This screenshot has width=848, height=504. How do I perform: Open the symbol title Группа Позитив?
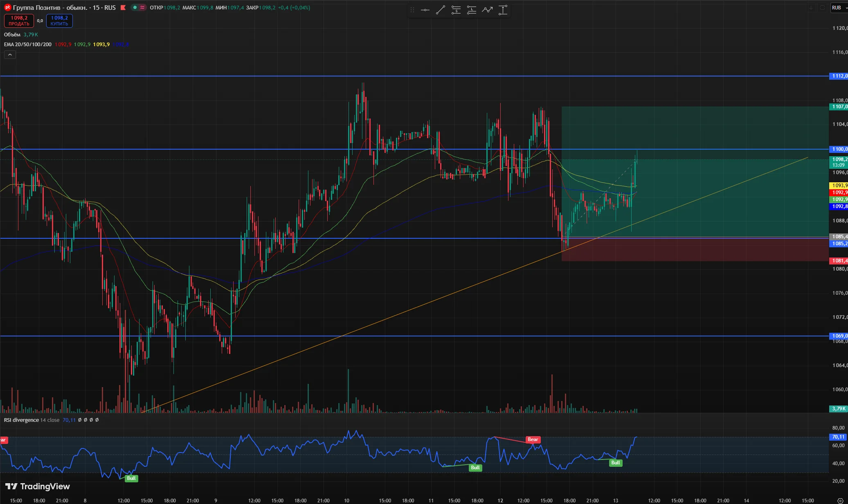(x=64, y=8)
